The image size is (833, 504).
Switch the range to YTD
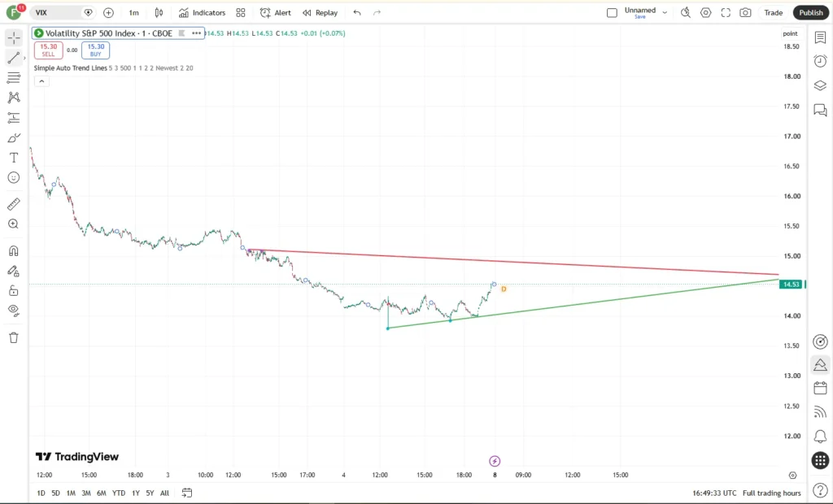pyautogui.click(x=119, y=493)
